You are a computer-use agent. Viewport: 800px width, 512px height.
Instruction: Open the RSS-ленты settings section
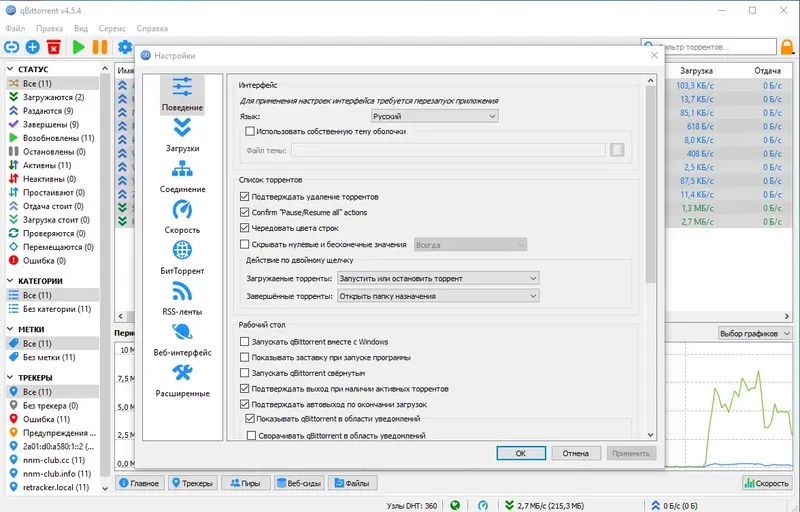(x=182, y=299)
